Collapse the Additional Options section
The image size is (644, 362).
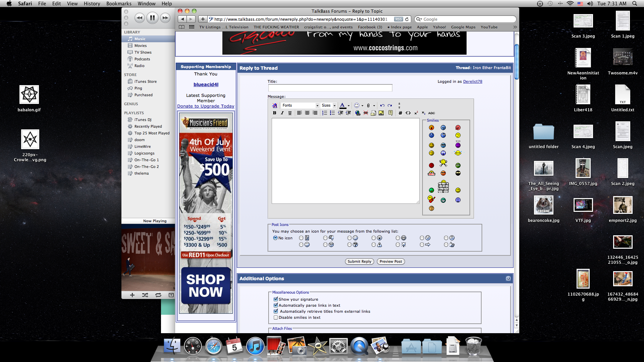pyautogui.click(x=508, y=279)
